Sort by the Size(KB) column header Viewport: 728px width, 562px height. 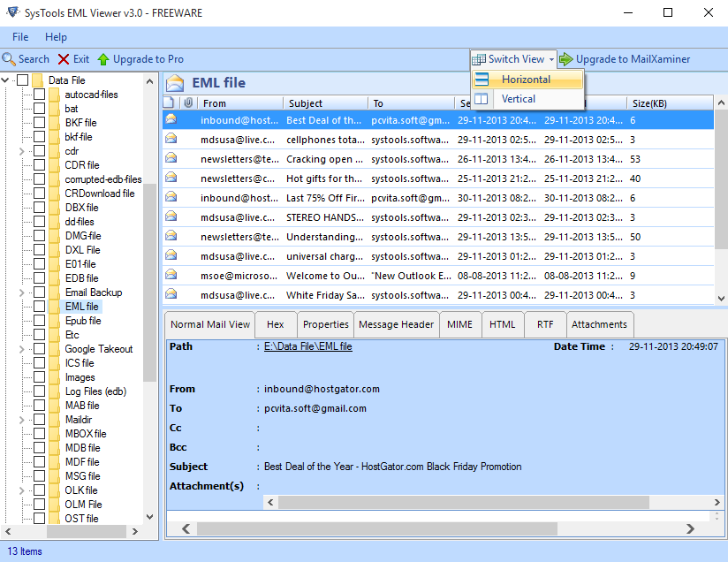tap(670, 103)
